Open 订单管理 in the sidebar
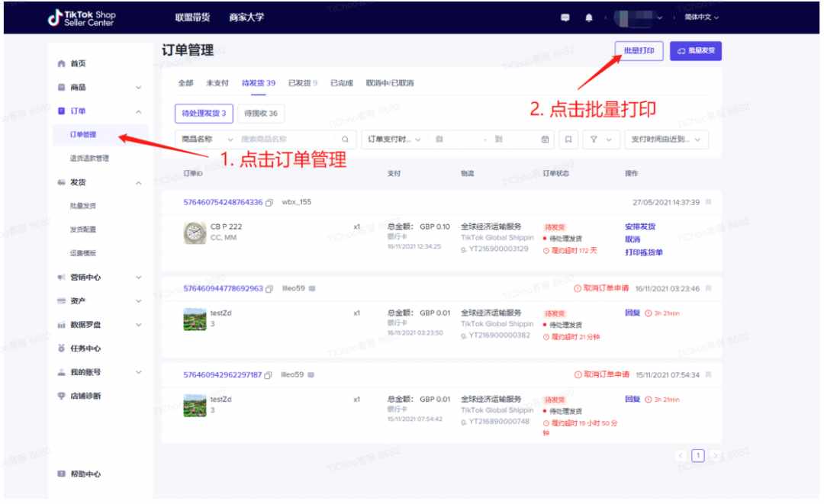 click(x=83, y=135)
